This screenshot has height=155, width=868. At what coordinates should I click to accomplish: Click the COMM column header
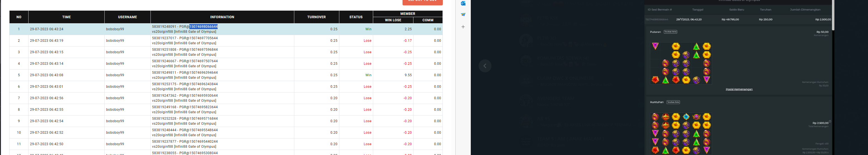428,20
